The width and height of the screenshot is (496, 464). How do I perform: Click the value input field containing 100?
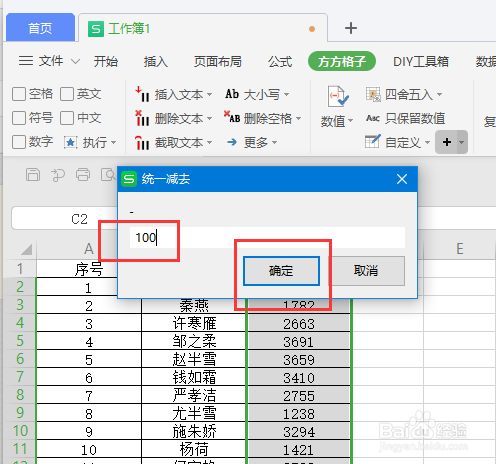point(267,238)
